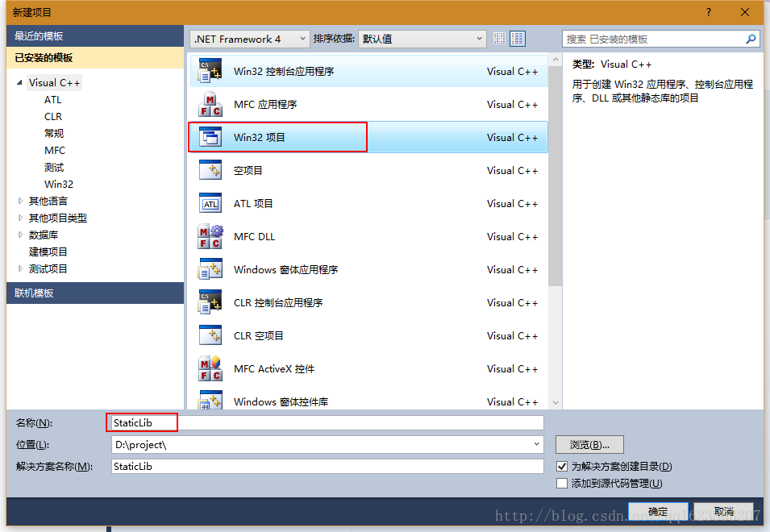Open the 位置 path dropdown arrow
Screen dimensions: 770x532
(536, 444)
